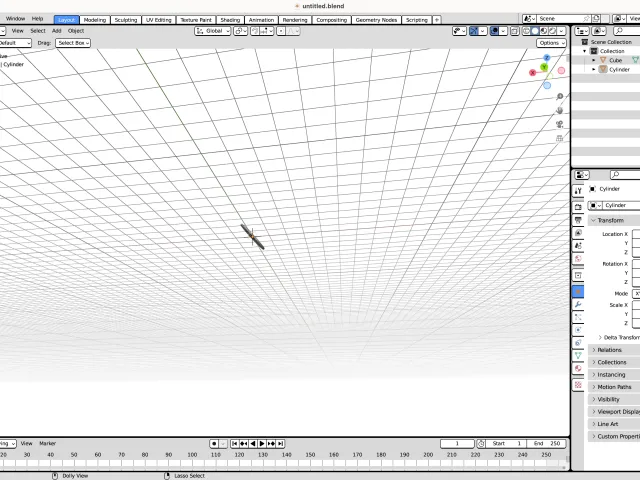The width and height of the screenshot is (640, 480).
Task: Select material preview shading
Action: 544,31
